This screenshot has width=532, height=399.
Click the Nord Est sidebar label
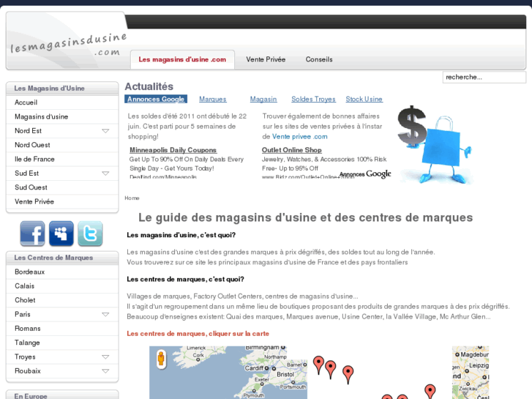pyautogui.click(x=28, y=131)
